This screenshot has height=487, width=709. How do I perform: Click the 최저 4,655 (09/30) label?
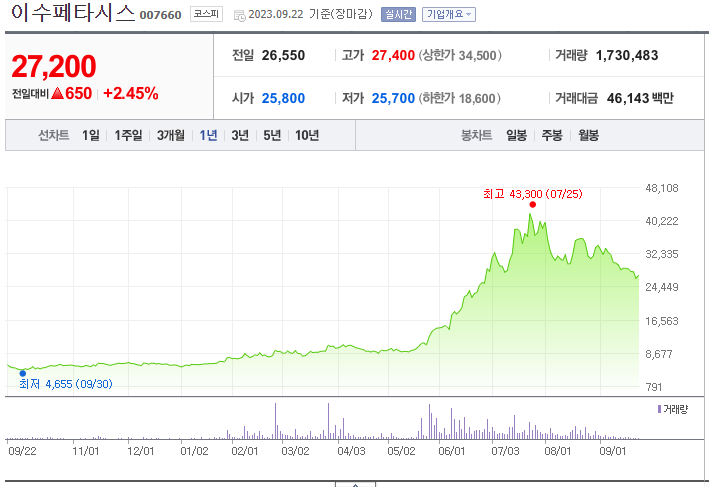[66, 384]
